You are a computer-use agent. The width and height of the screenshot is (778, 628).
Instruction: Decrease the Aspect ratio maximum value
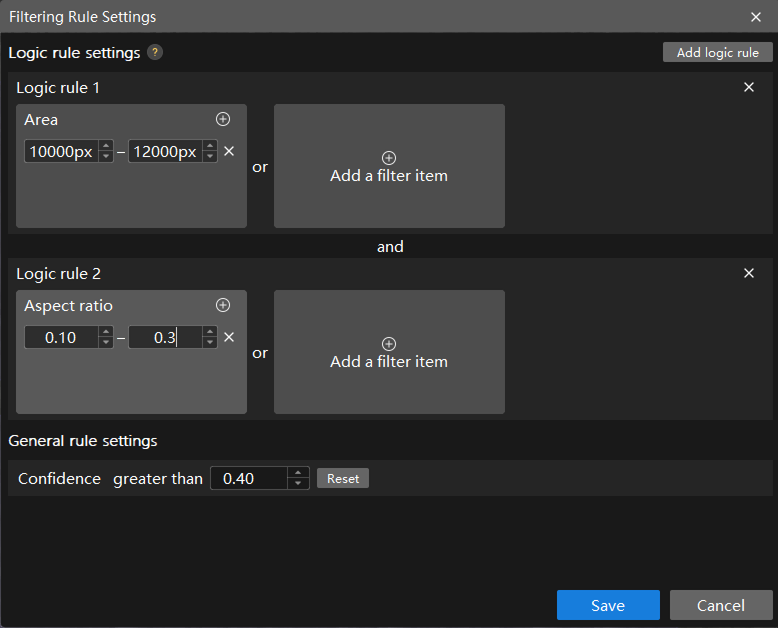209,343
